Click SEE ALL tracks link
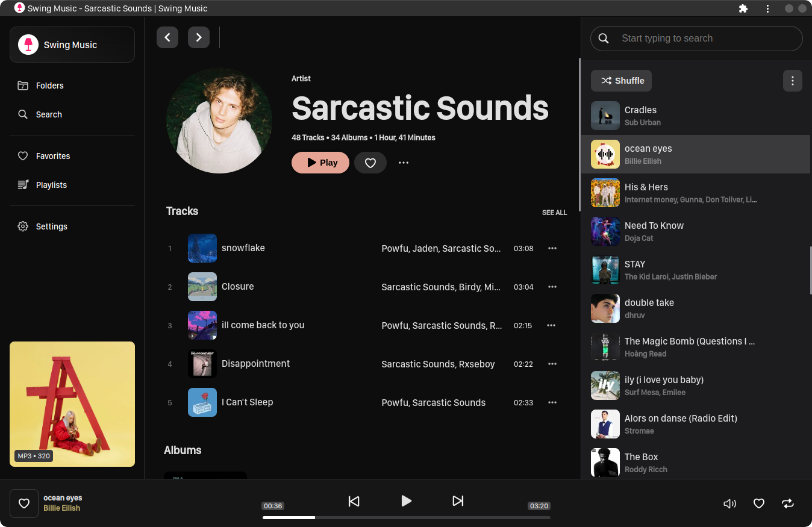The image size is (812, 527). click(554, 213)
